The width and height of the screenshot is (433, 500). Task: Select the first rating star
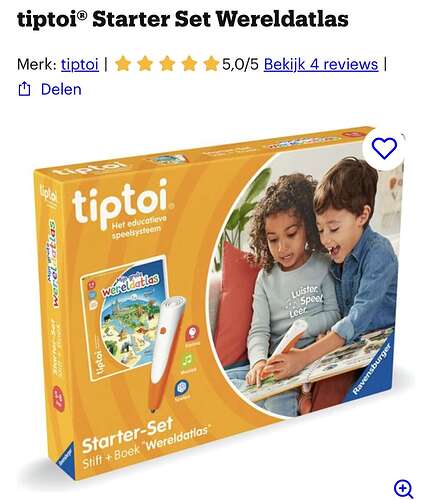click(x=123, y=64)
